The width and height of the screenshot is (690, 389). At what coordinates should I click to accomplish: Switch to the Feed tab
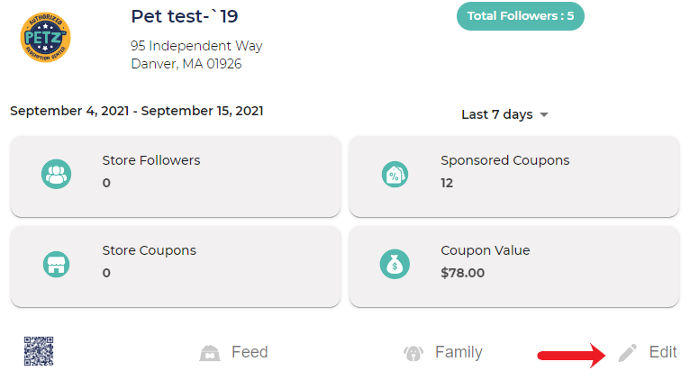234,352
